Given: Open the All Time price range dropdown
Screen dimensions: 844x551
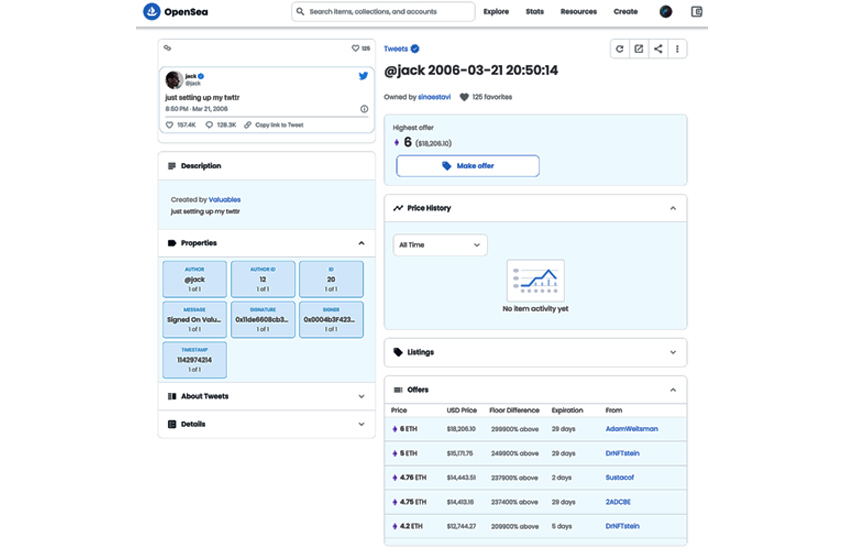Looking at the screenshot, I should [440, 244].
